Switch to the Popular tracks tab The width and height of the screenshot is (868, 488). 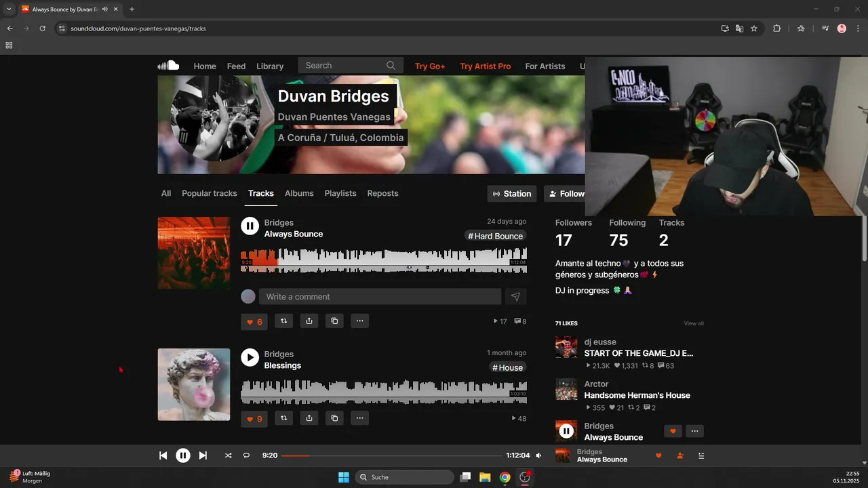[x=210, y=193]
